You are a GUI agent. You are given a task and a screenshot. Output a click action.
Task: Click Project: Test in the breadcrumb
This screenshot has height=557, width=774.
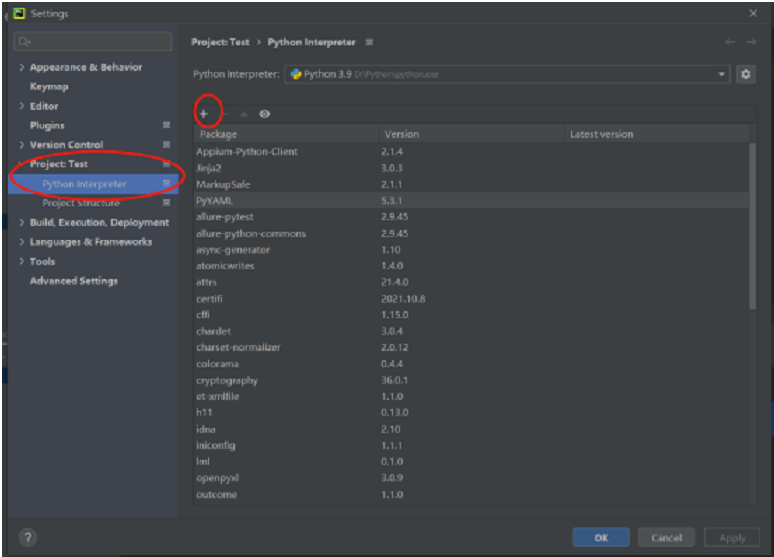(220, 42)
